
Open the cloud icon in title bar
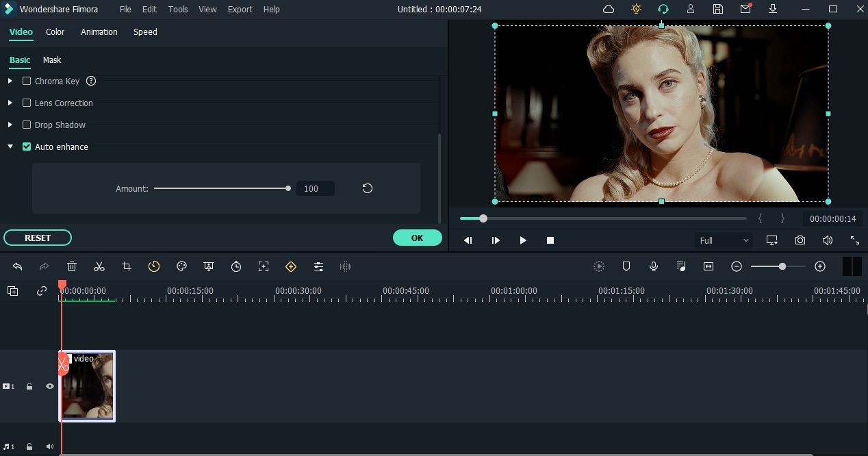609,9
